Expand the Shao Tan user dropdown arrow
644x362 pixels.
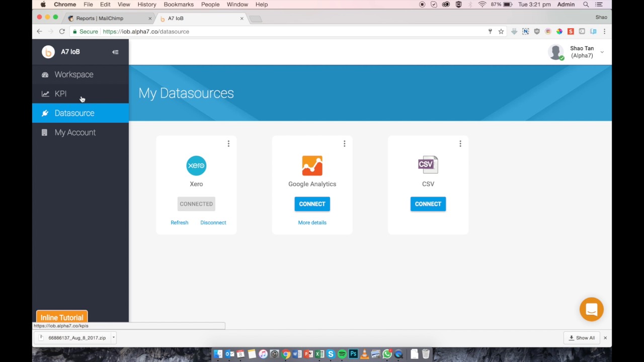pyautogui.click(x=602, y=52)
